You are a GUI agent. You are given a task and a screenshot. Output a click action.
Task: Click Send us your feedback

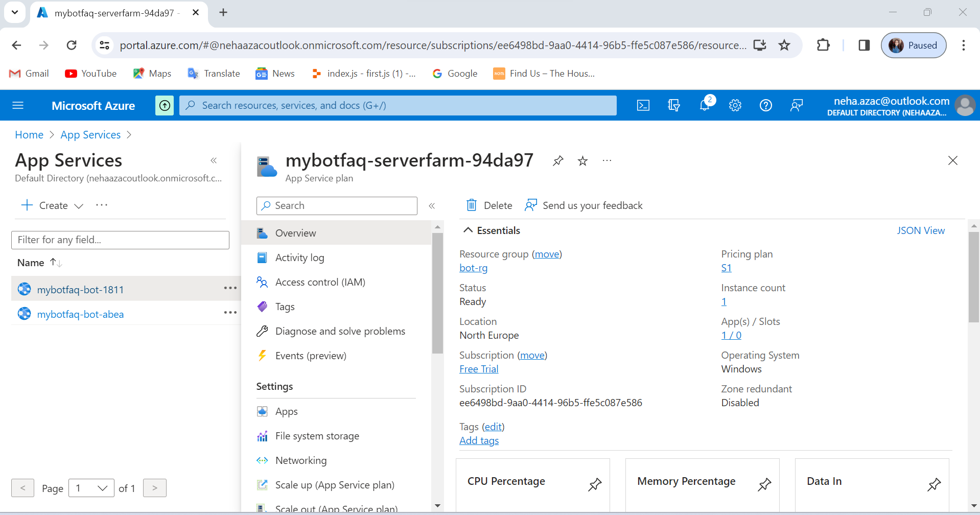point(584,205)
